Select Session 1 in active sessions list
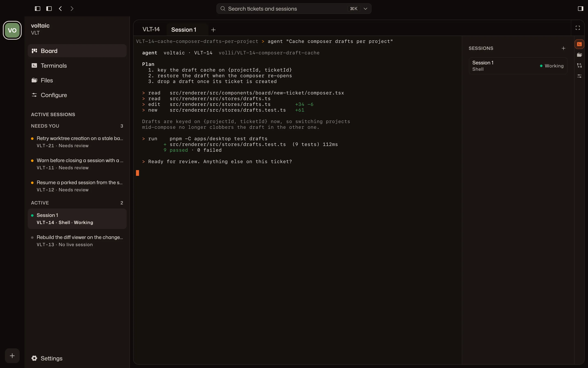 click(77, 219)
